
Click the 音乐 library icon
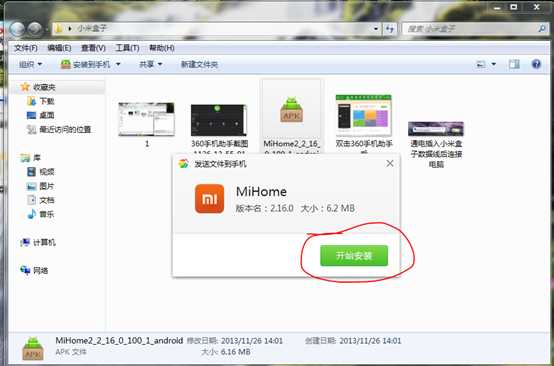point(32,214)
